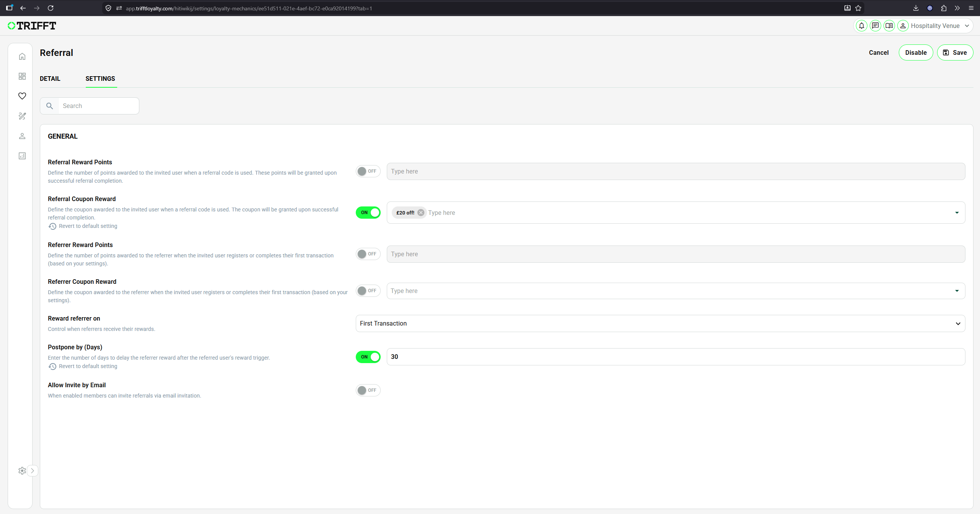Screen dimensions: 980x514
Task: Open the Reward referrer on dropdown
Action: pyautogui.click(x=660, y=323)
